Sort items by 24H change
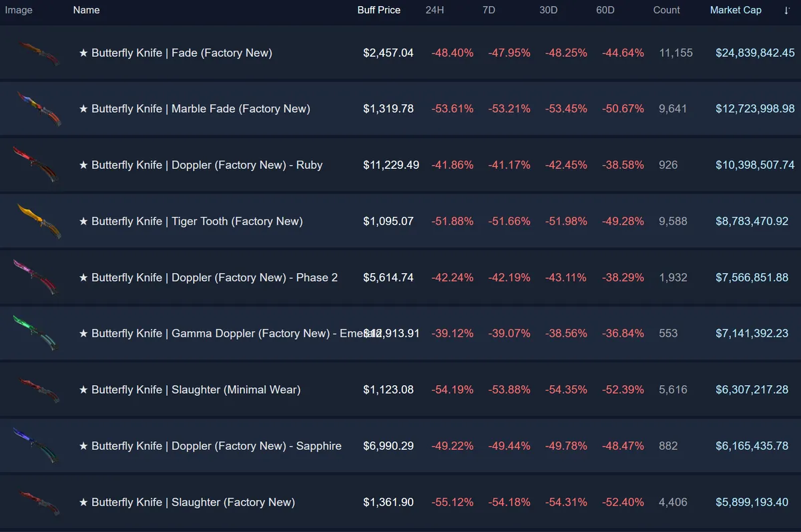Screen dimensions: 801x532 click(435, 11)
